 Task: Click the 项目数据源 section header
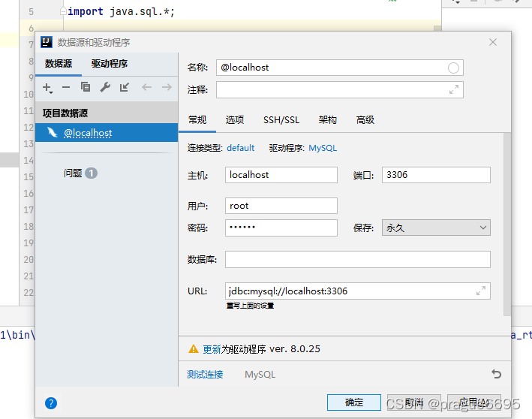click(107, 113)
